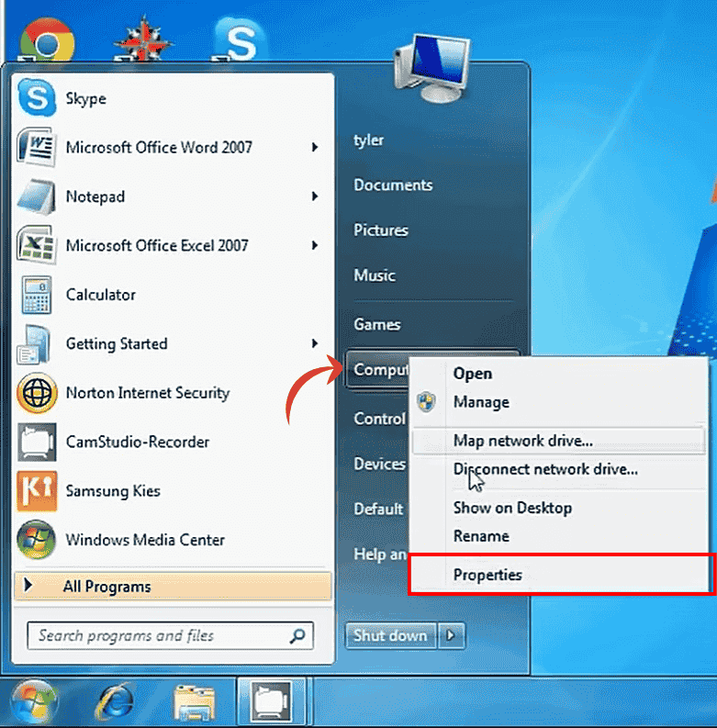The height and width of the screenshot is (728, 717).
Task: Expand Excel 2007 recent files arrow
Action: [315, 245]
